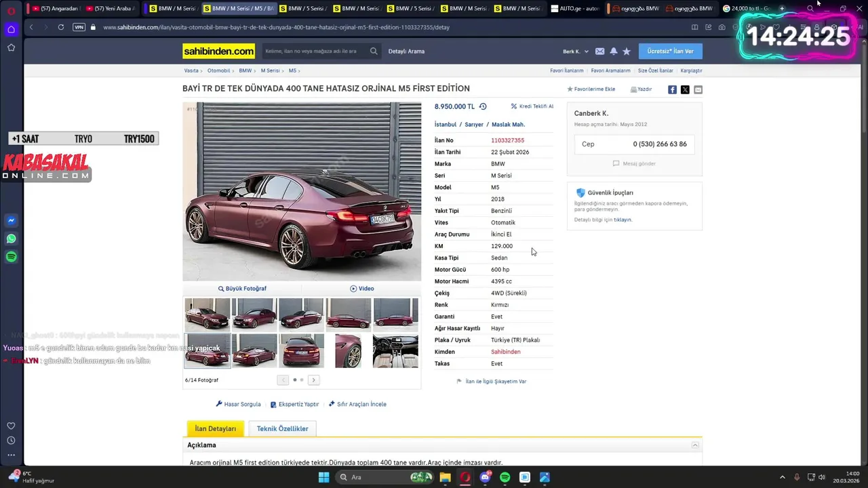Click the Yazdır print link
868x488 pixels.
tap(641, 89)
